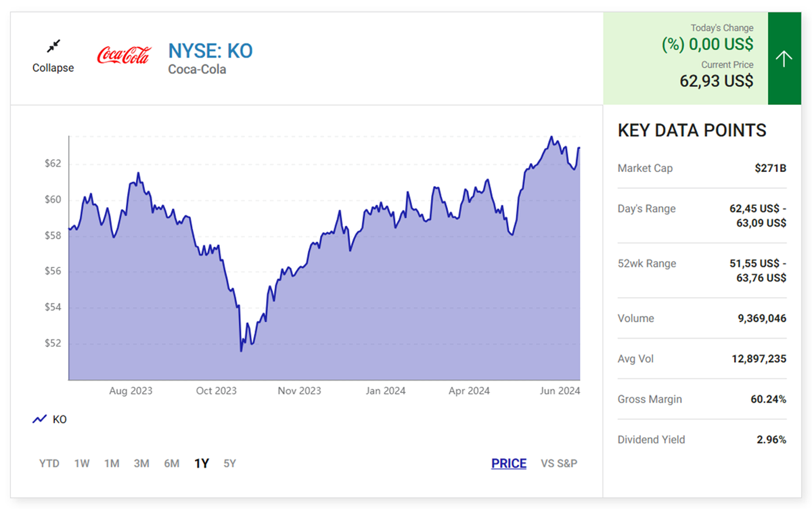
Task: Click the Dividend Yield row
Action: pos(702,440)
